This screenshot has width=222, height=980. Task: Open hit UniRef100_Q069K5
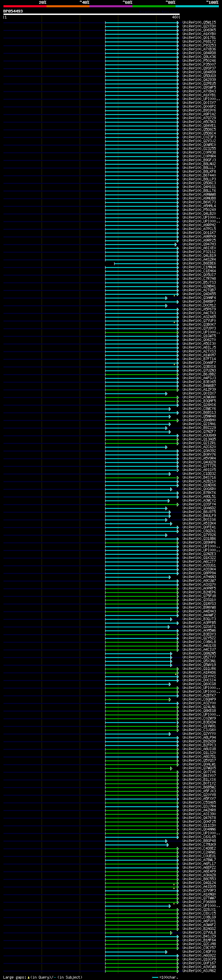(x=199, y=30)
